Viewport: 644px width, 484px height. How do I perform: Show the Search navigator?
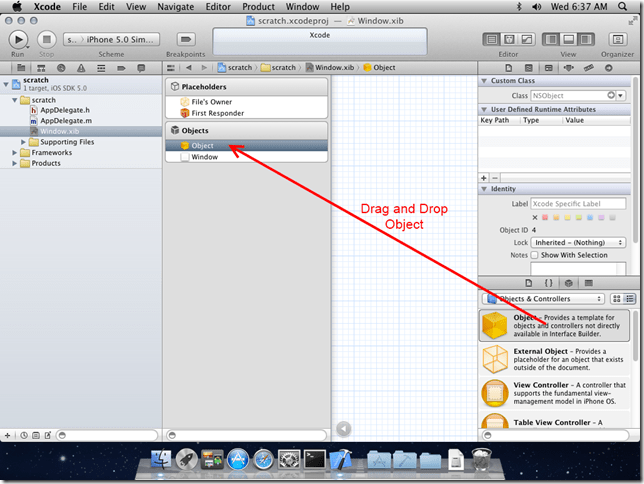point(61,68)
